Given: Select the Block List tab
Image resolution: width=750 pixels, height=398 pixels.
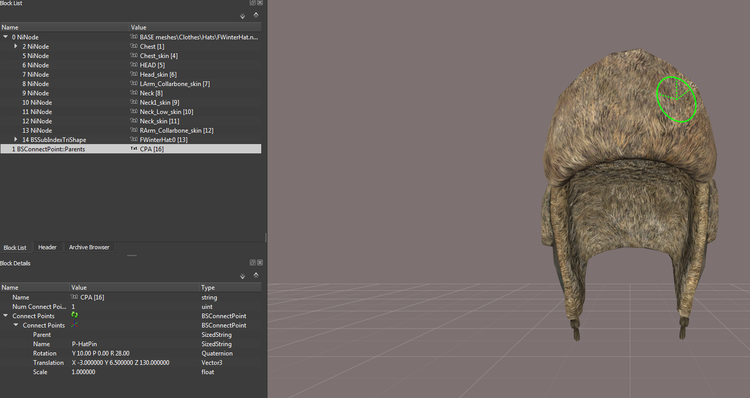Looking at the screenshot, I should click(15, 248).
